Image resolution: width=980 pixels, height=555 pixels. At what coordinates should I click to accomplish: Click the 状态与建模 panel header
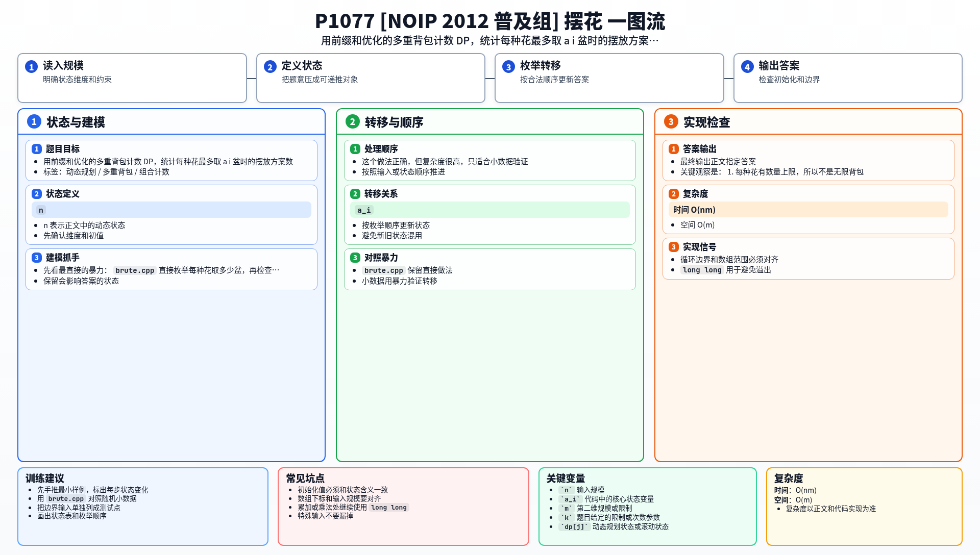(x=171, y=122)
